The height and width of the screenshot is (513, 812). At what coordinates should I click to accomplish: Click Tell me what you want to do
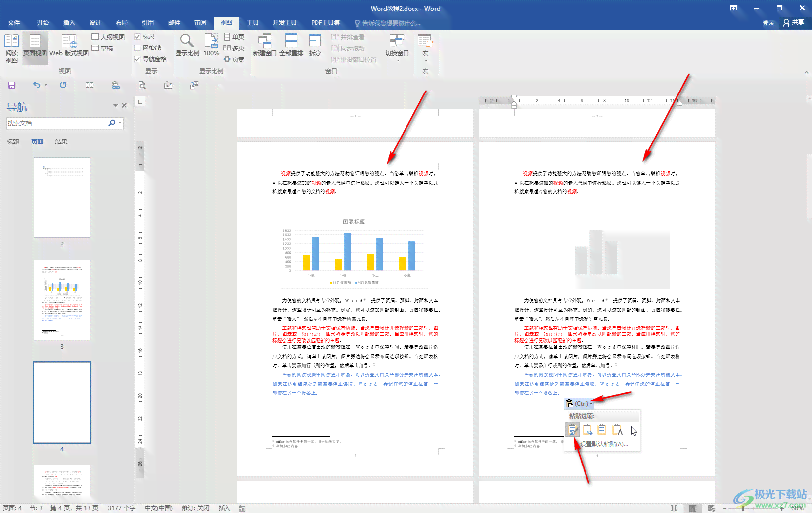(388, 23)
